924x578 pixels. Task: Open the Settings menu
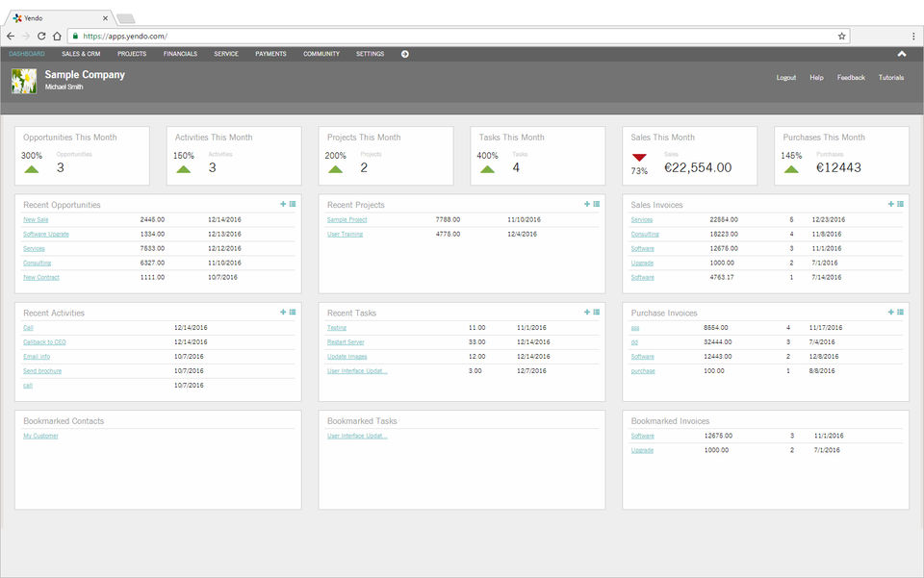coord(370,54)
